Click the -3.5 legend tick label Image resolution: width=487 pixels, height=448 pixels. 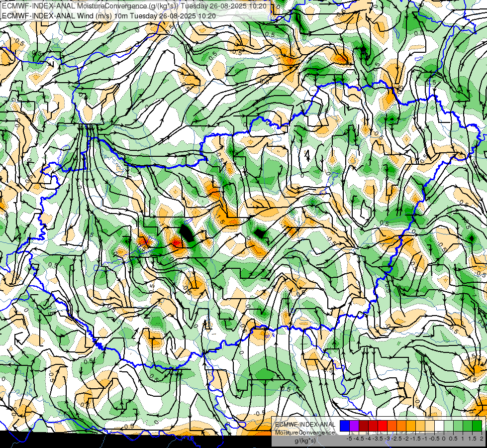pos(378,439)
